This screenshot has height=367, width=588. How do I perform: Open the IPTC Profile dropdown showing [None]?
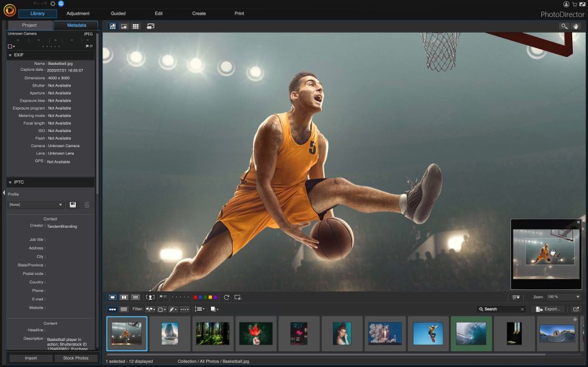[35, 205]
